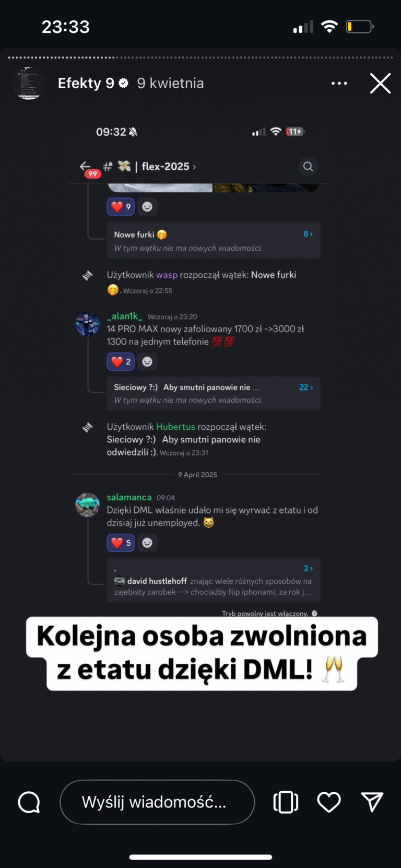Open the flex-2025 channel title
The width and height of the screenshot is (401, 868).
click(x=166, y=167)
